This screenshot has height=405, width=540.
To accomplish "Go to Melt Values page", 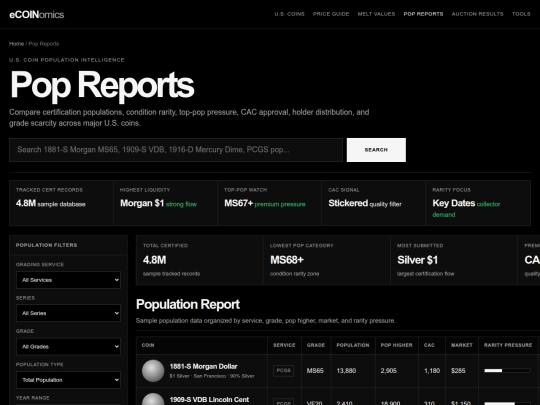I will click(x=376, y=14).
